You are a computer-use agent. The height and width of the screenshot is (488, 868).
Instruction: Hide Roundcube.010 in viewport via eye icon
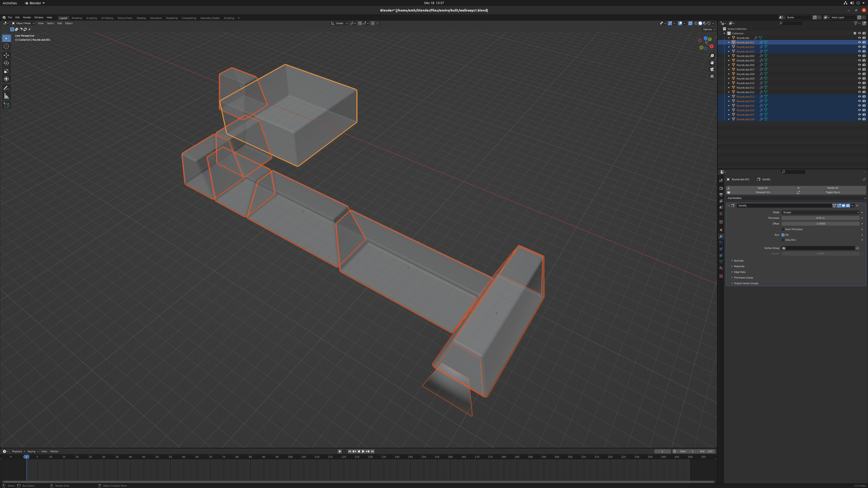pos(859,83)
